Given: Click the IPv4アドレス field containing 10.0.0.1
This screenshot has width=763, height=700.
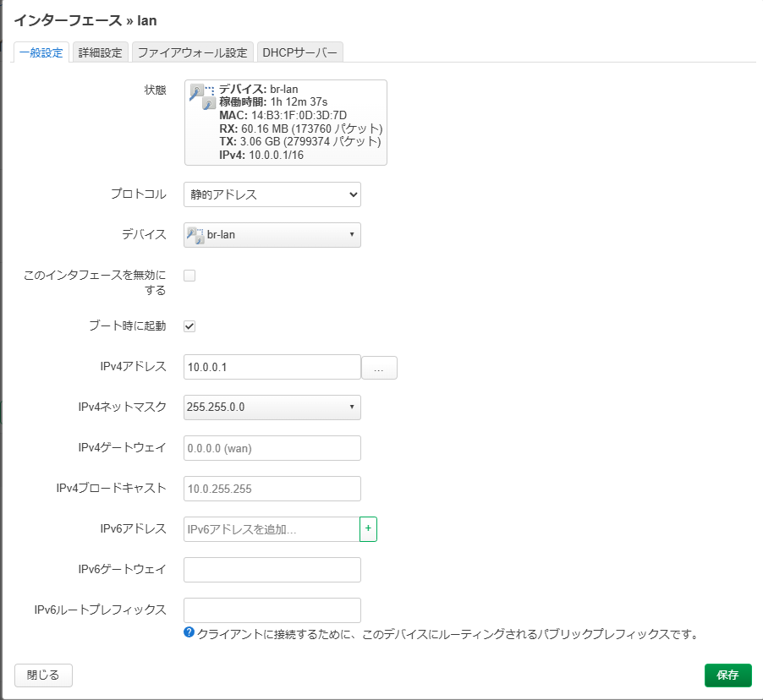Looking at the screenshot, I should [272, 367].
